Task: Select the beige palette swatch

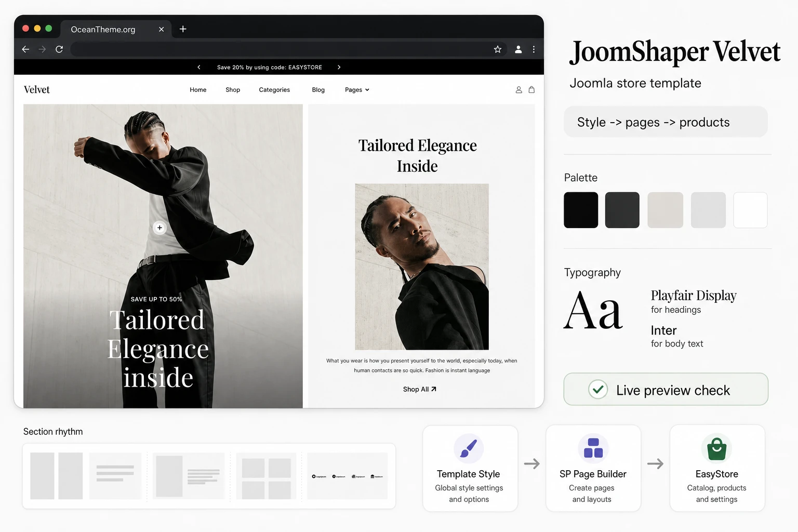Action: [x=665, y=210]
